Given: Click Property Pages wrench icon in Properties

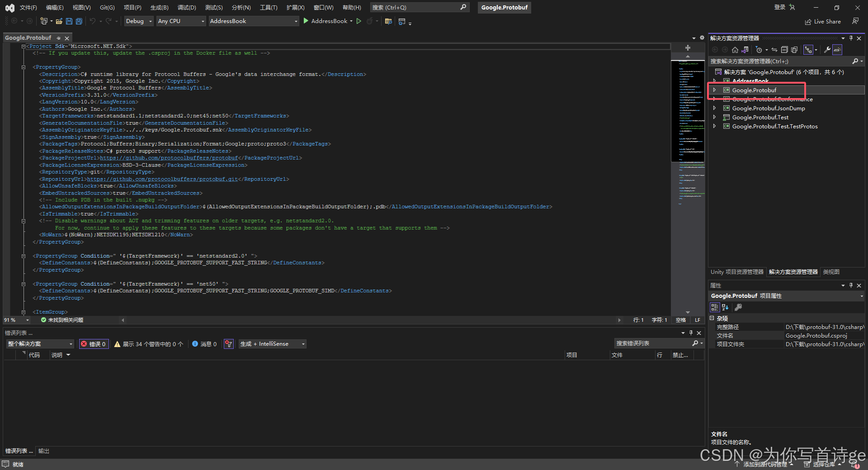Looking at the screenshot, I should (739, 307).
